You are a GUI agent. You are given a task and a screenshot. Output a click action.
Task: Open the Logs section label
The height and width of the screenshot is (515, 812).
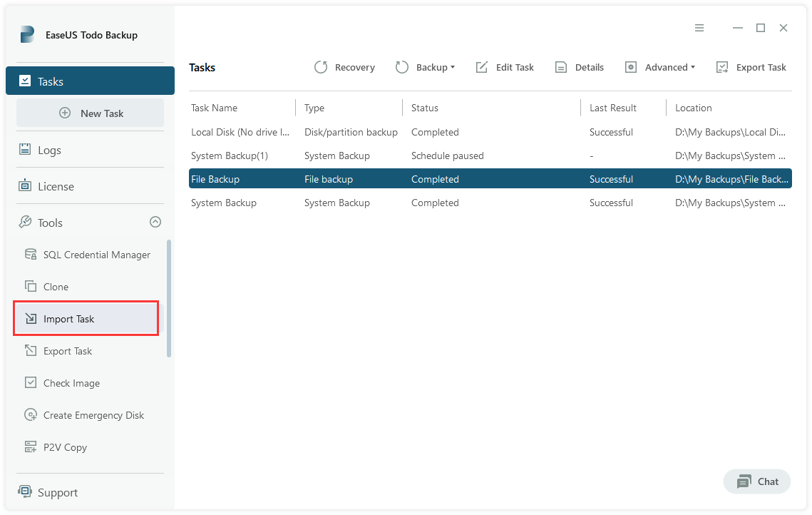tap(50, 151)
